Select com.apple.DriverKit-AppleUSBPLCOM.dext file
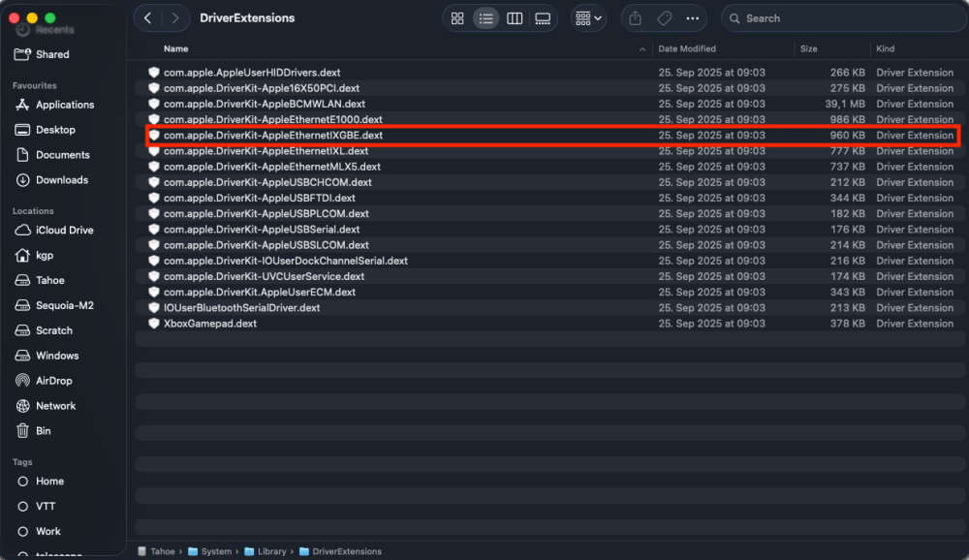The height and width of the screenshot is (560, 969). 550,214
